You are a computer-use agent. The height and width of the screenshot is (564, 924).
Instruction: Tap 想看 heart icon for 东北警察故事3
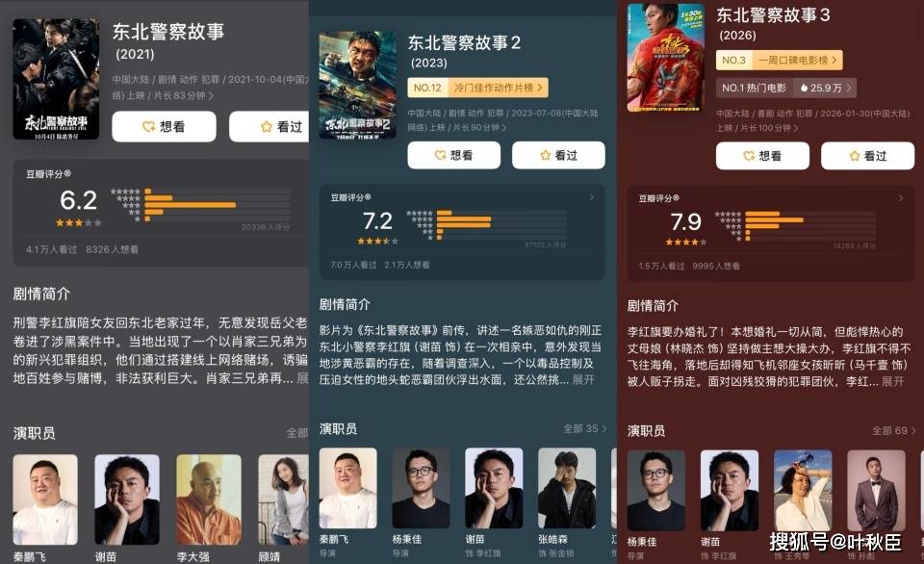tap(749, 156)
